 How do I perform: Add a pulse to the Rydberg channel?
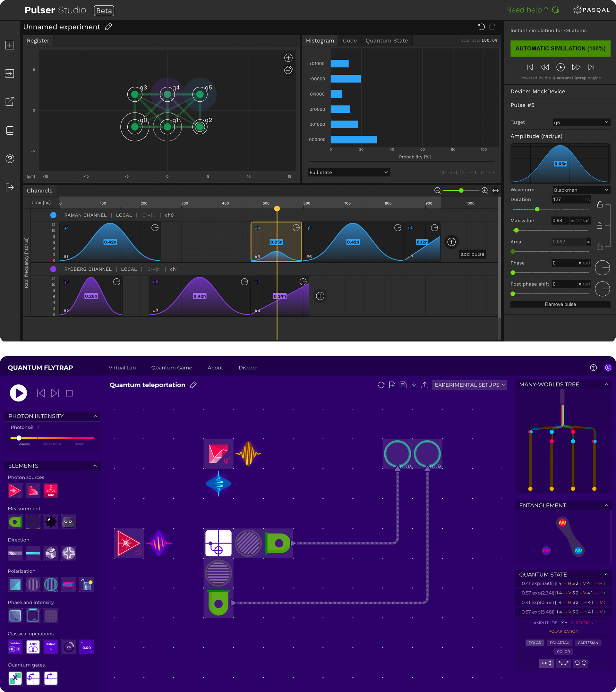tap(320, 296)
